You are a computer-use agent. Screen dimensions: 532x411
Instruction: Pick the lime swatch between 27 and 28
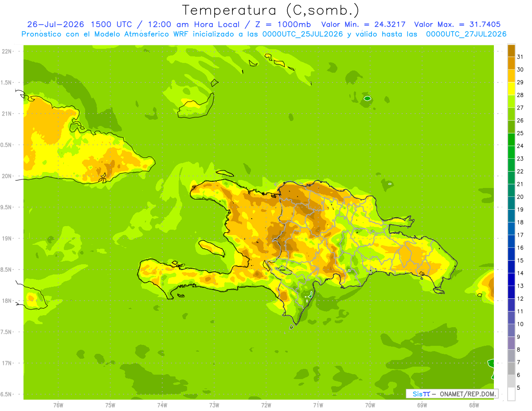point(511,101)
